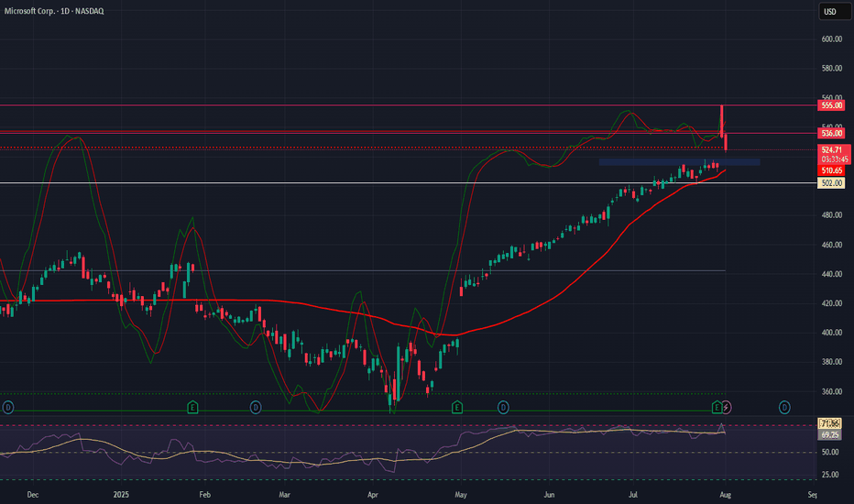Click the lightning bolt event marker
This screenshot has width=854, height=504.
pyautogui.click(x=726, y=407)
